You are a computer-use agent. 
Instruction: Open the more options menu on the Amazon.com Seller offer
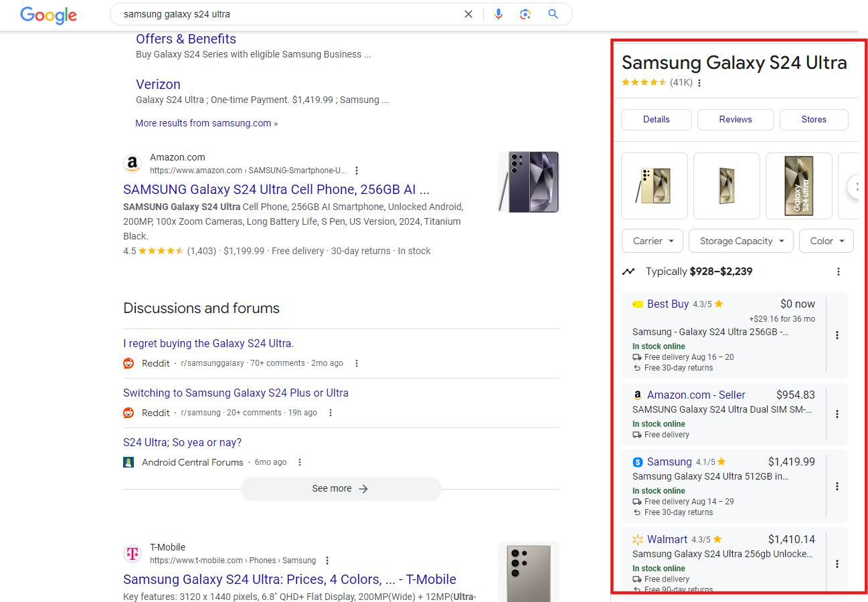[x=837, y=414]
